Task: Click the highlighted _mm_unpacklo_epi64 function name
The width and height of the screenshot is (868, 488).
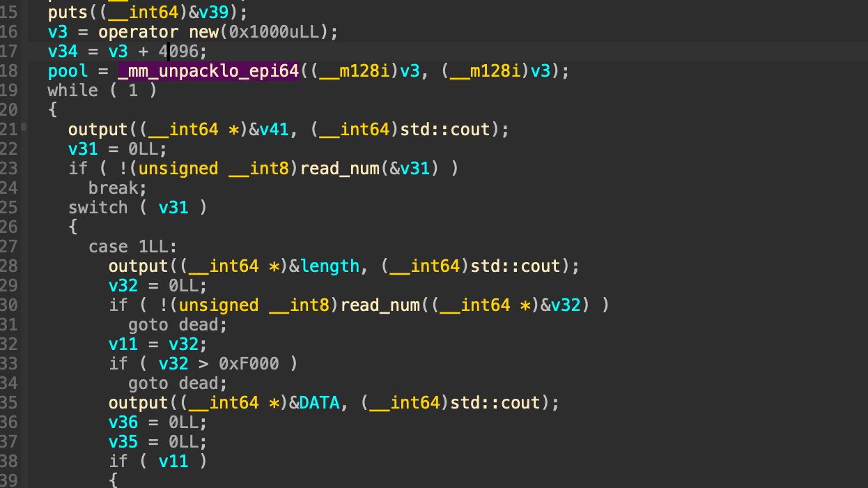Action: (208, 71)
